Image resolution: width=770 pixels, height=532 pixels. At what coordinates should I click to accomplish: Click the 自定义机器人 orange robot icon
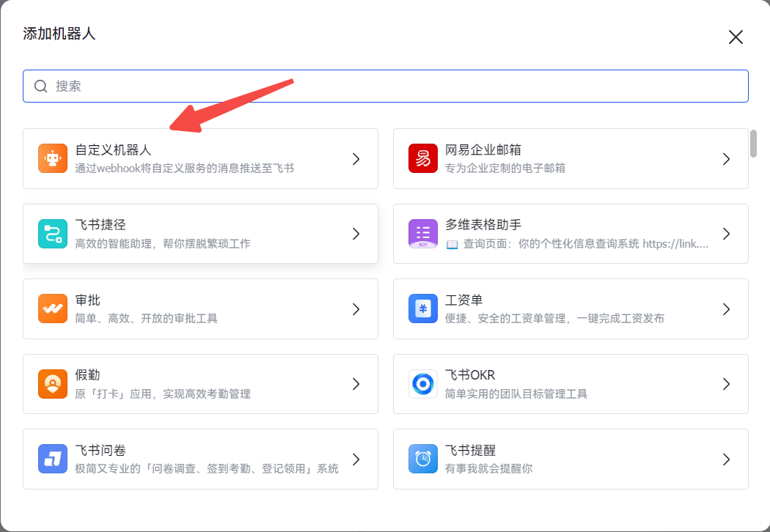coord(53,158)
